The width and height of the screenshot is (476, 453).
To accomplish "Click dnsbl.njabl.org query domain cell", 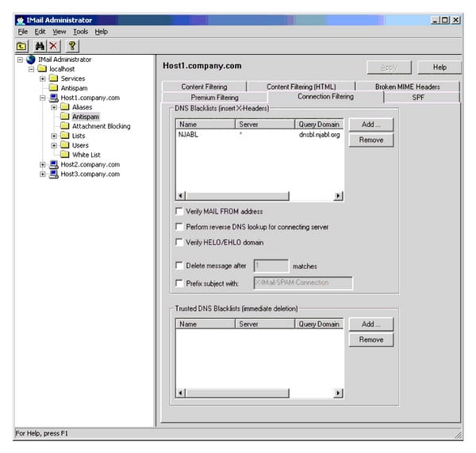I will pos(320,135).
